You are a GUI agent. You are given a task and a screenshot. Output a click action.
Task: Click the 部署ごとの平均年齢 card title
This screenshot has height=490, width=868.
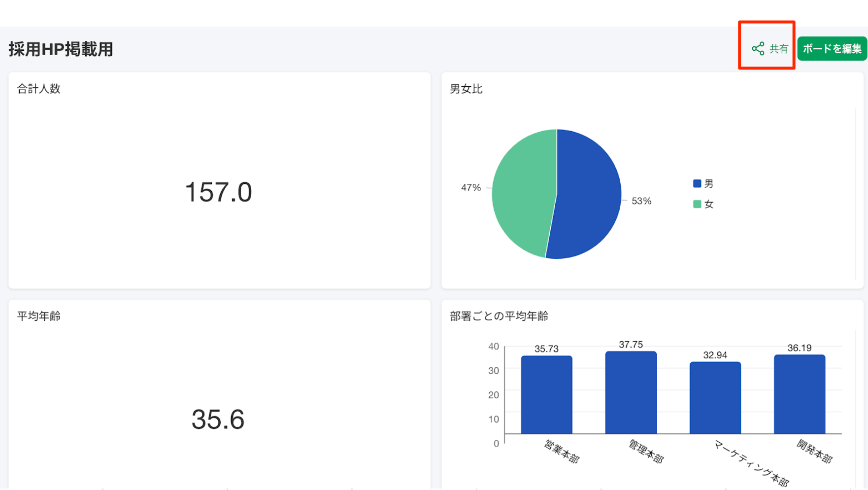(499, 316)
